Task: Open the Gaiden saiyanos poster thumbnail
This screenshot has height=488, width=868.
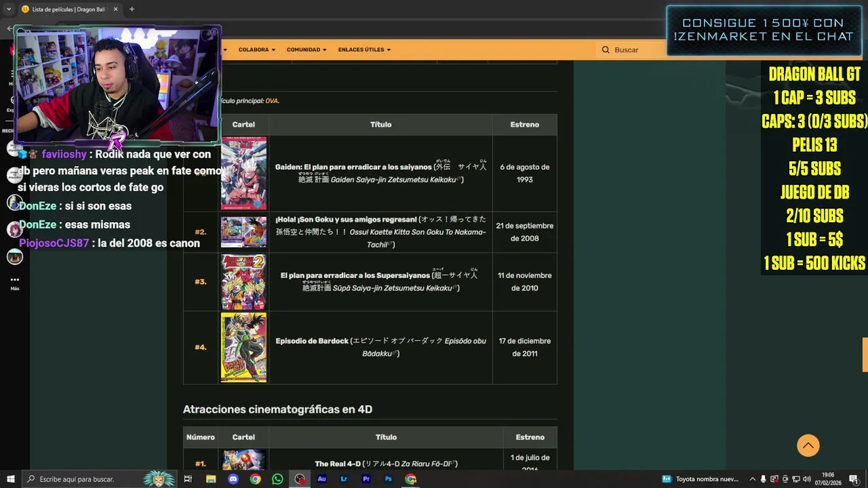Action: pyautogui.click(x=243, y=174)
